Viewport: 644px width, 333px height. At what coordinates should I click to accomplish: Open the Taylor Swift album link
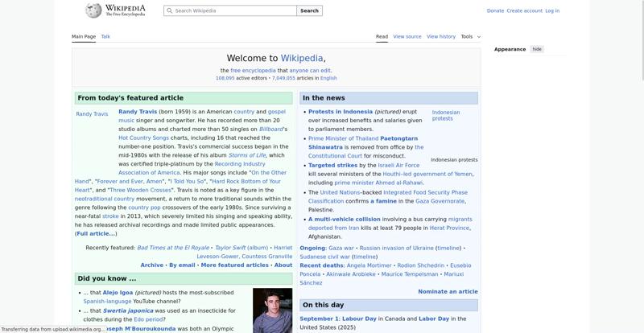tap(241, 248)
